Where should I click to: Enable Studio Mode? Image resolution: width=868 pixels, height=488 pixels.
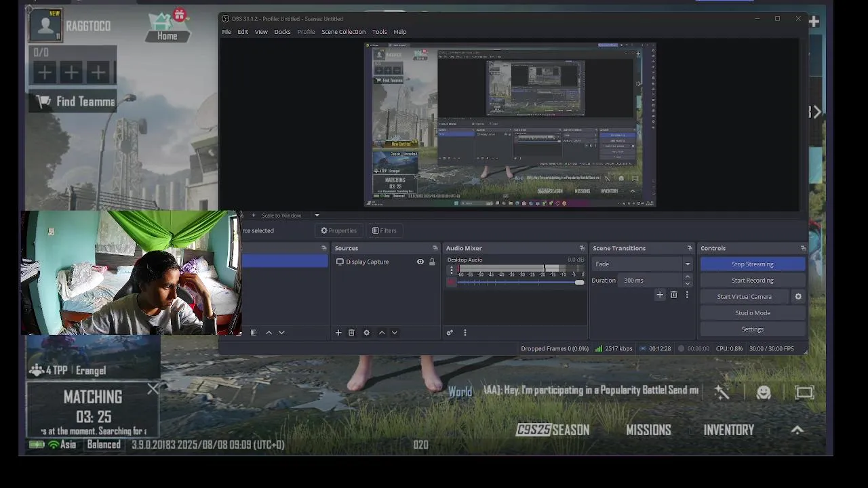click(753, 313)
